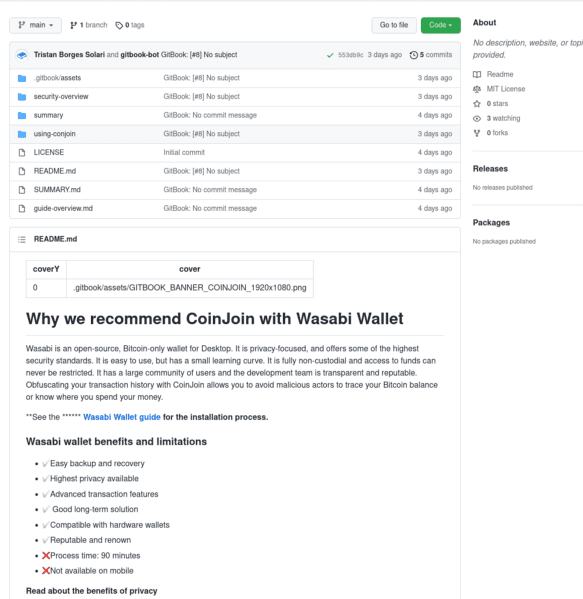Click the green commit status checkmark
Image resolution: width=583 pixels, height=599 pixels.
pos(330,55)
